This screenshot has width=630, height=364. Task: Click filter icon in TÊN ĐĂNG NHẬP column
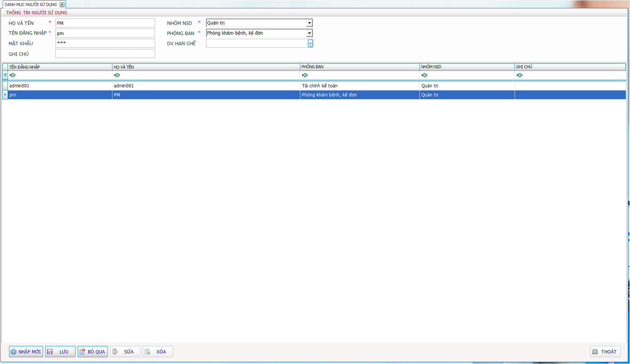[x=12, y=75]
